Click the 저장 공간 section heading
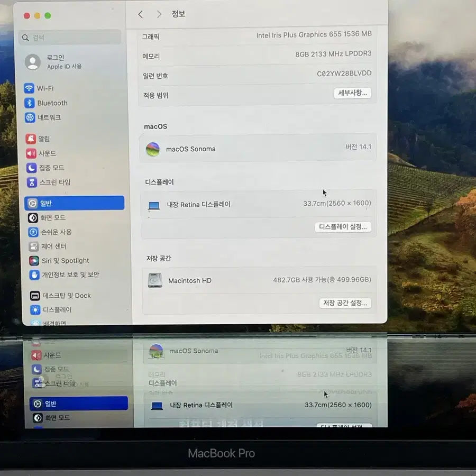476x476 pixels. [159, 258]
